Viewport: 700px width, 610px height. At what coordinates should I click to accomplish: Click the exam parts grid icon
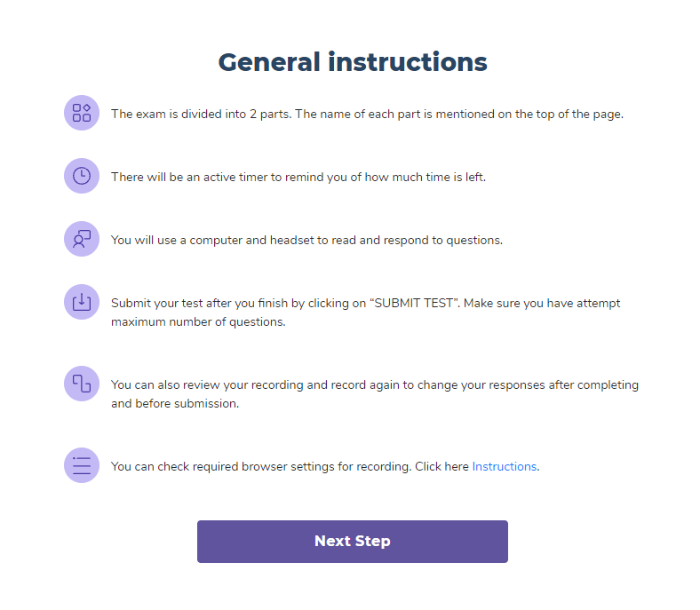click(82, 113)
